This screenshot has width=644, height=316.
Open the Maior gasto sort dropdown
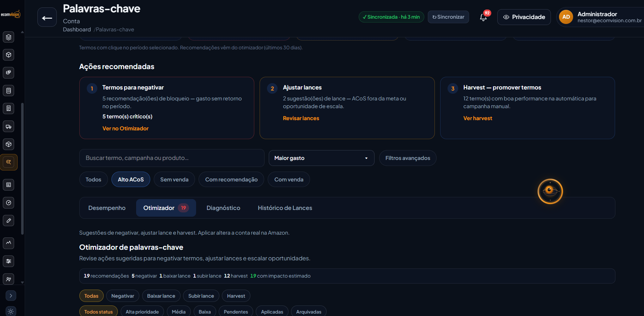321,158
